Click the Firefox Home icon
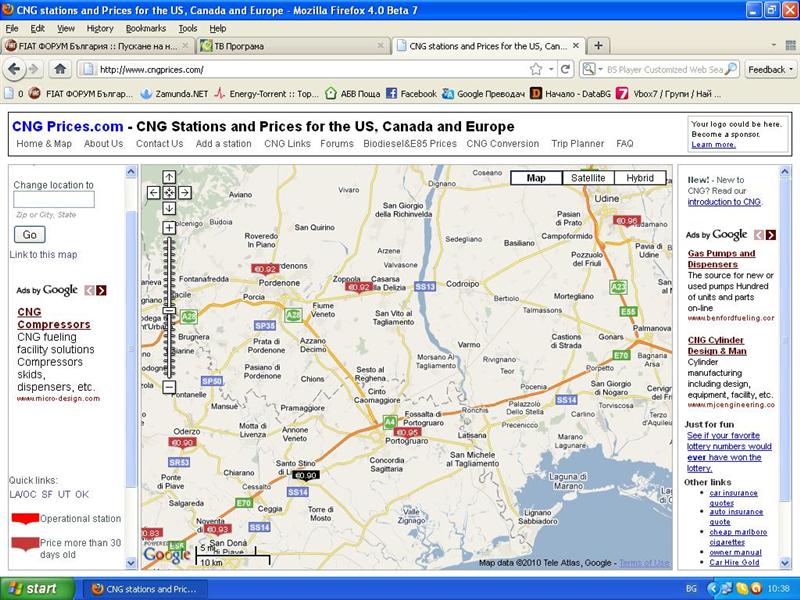The image size is (800, 600). click(60, 69)
